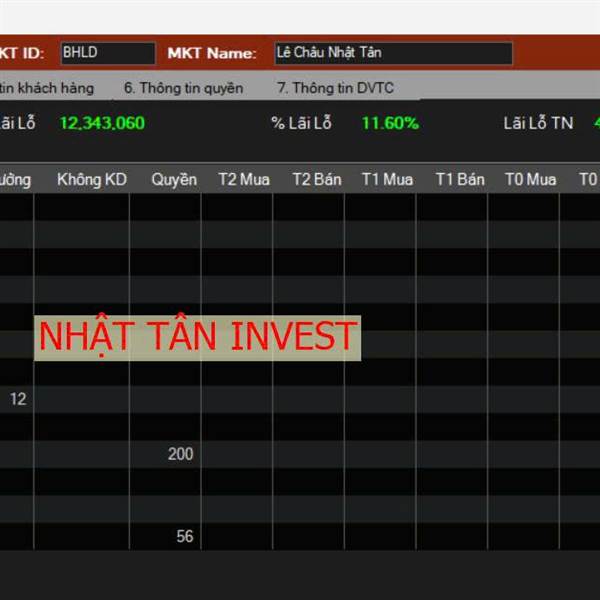The width and height of the screenshot is (600, 600).
Task: Click the MKT Name field Lê Châu Nhật Tân
Action: coord(393,53)
